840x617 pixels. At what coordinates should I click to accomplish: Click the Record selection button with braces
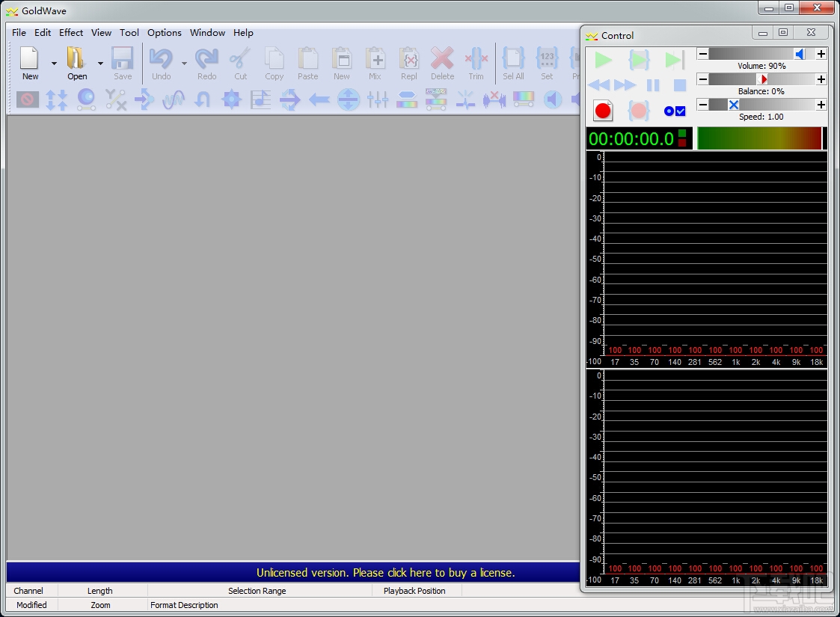[639, 111]
